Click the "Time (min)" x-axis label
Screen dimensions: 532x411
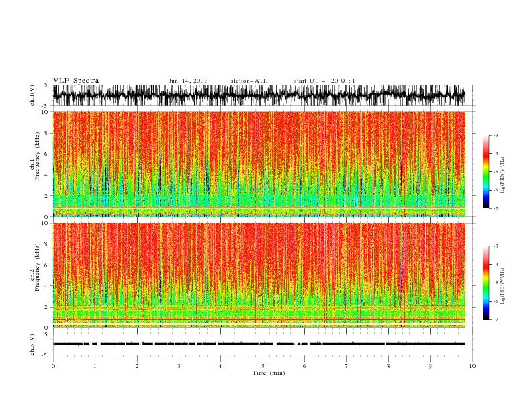(x=269, y=373)
